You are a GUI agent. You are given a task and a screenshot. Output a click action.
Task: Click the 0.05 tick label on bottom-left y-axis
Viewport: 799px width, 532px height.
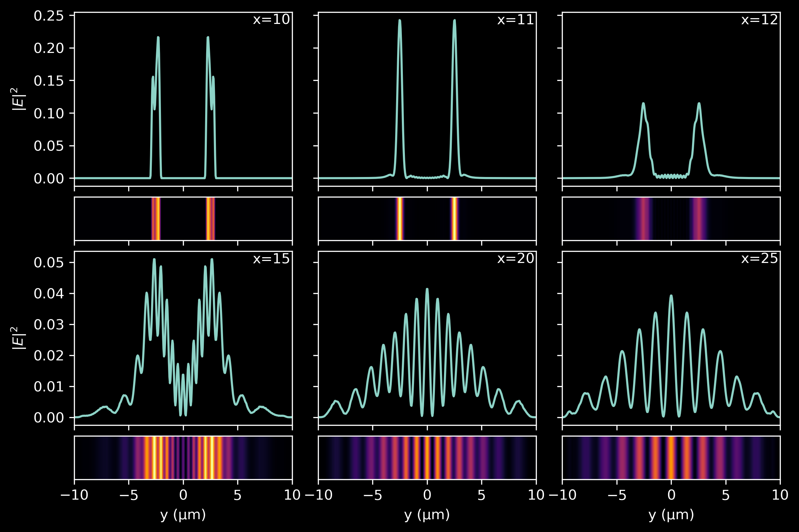(x=49, y=263)
